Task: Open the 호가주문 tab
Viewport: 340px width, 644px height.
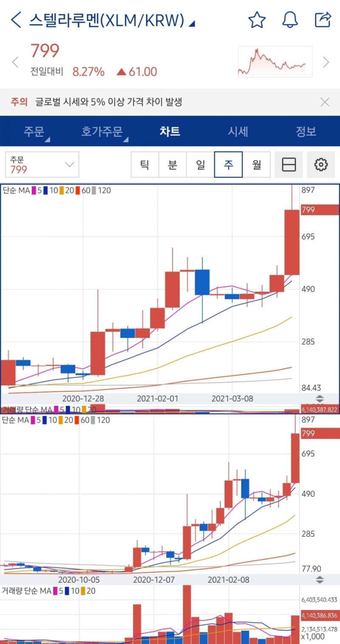Action: point(102,131)
